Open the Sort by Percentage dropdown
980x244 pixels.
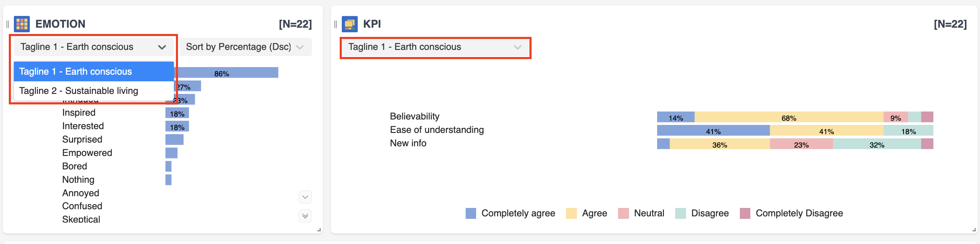pos(246,47)
